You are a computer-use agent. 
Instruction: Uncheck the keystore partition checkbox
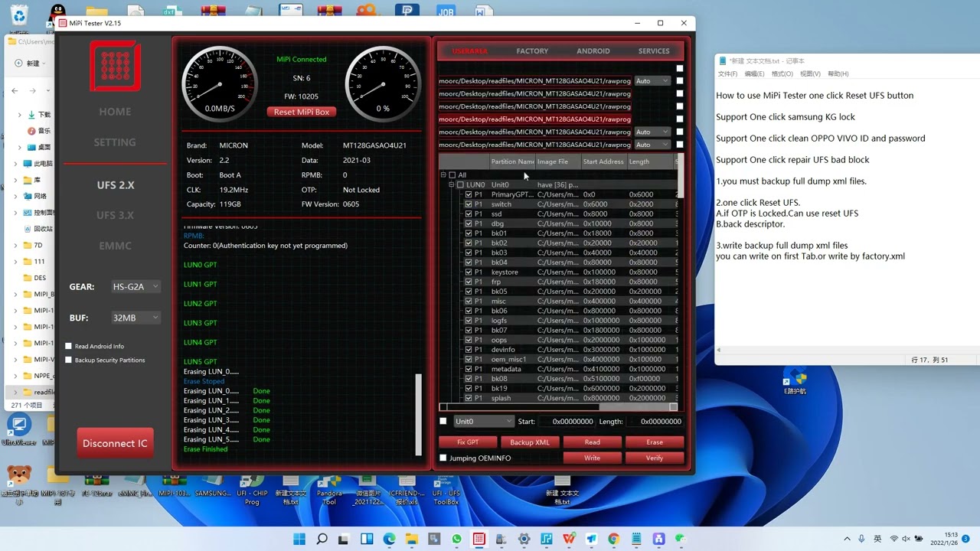[469, 272]
